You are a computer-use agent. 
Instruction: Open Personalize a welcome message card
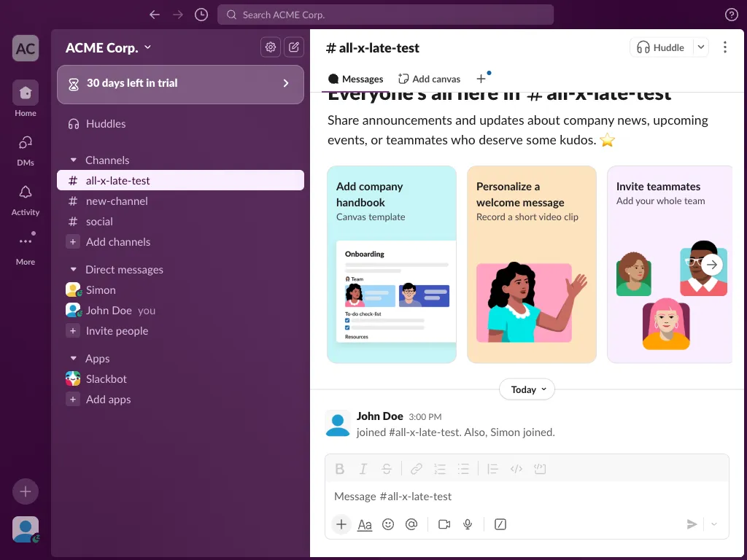(x=532, y=264)
